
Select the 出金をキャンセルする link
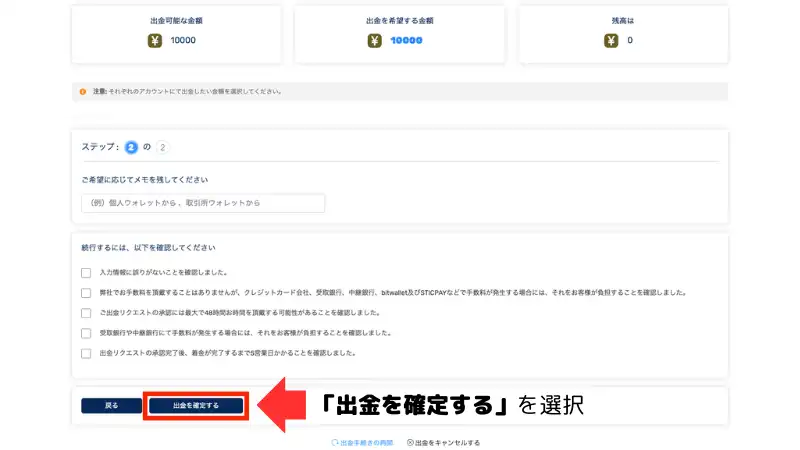(x=447, y=442)
